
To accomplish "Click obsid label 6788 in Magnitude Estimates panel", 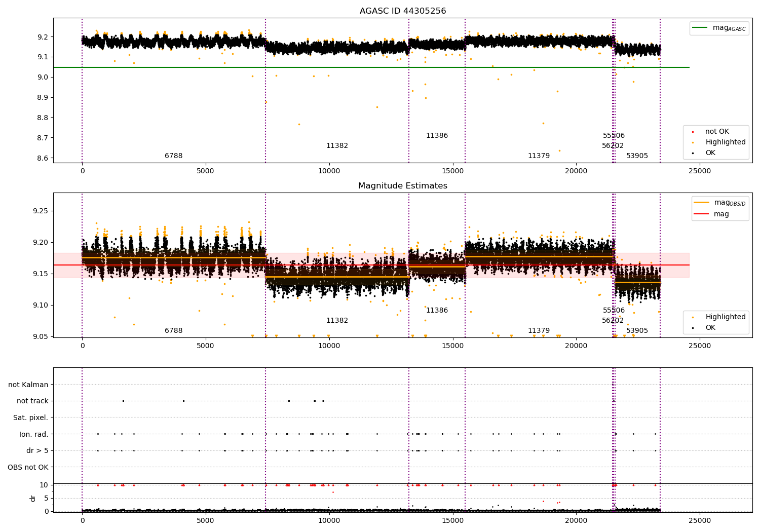I will (x=174, y=331).
